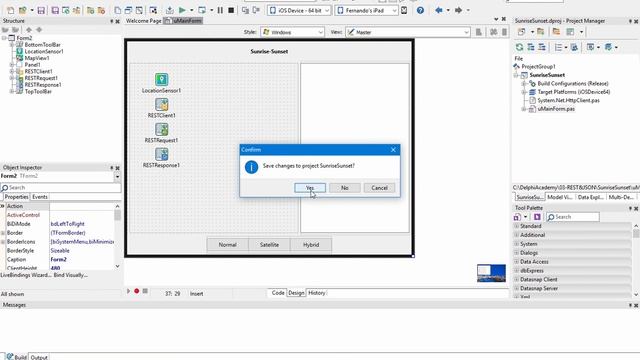Click the Tool Palette search field

point(573,217)
